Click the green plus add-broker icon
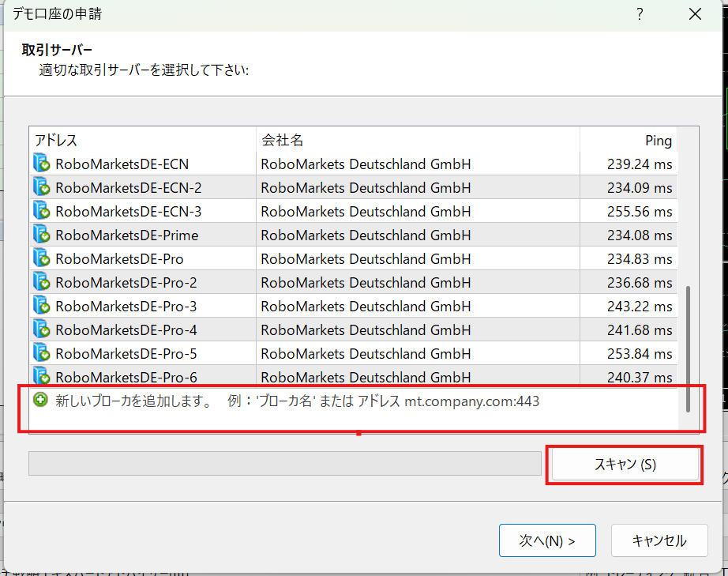Image resolution: width=728 pixels, height=576 pixels. pos(41,401)
